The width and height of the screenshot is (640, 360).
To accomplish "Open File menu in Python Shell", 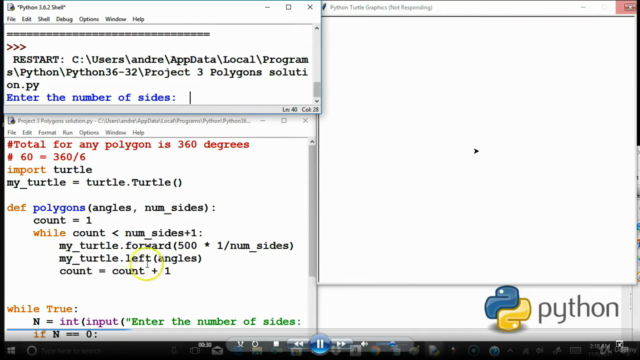I will pos(11,19).
